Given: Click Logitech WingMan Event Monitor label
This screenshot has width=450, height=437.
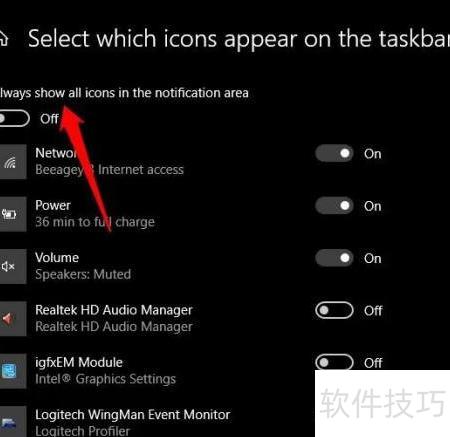Looking at the screenshot, I should (133, 415).
